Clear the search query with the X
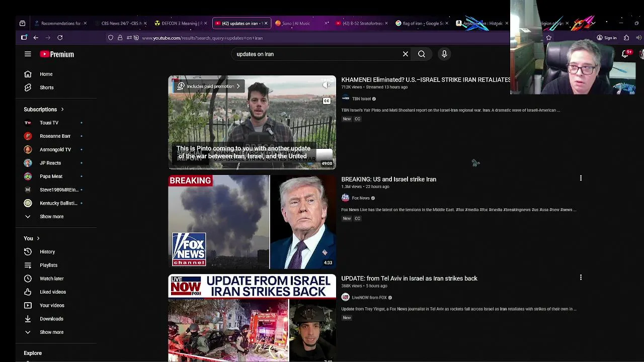The width and height of the screenshot is (644, 362). (406, 54)
